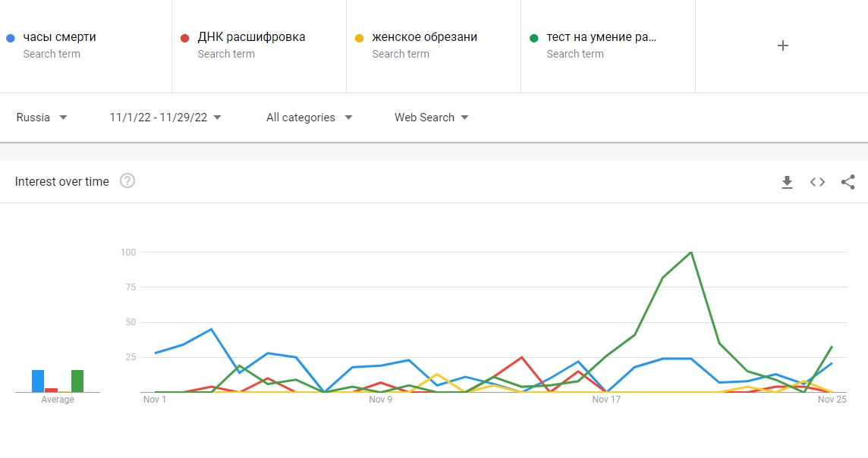The height and width of the screenshot is (458, 868).
Task: Click the Nov 17 axis label
Action: [x=605, y=400]
